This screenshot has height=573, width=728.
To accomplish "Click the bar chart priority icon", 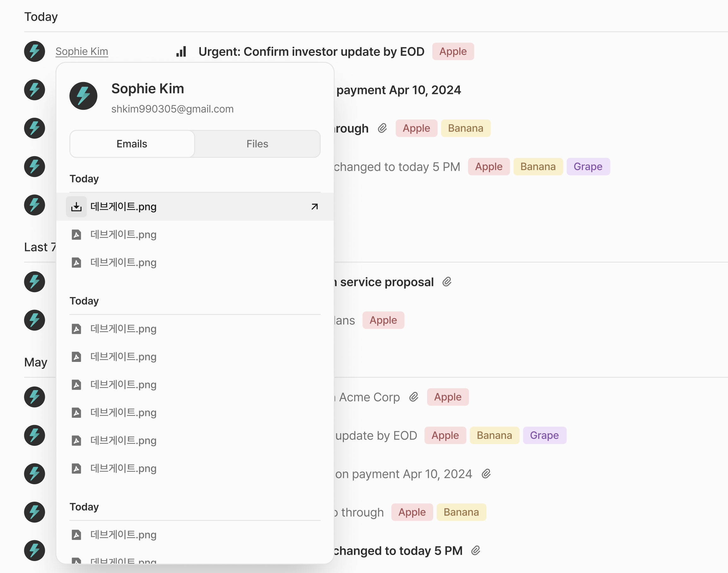I will [181, 52].
